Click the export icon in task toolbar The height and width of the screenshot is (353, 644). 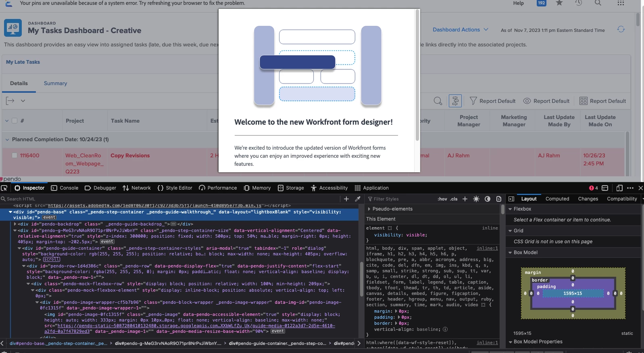click(10, 100)
